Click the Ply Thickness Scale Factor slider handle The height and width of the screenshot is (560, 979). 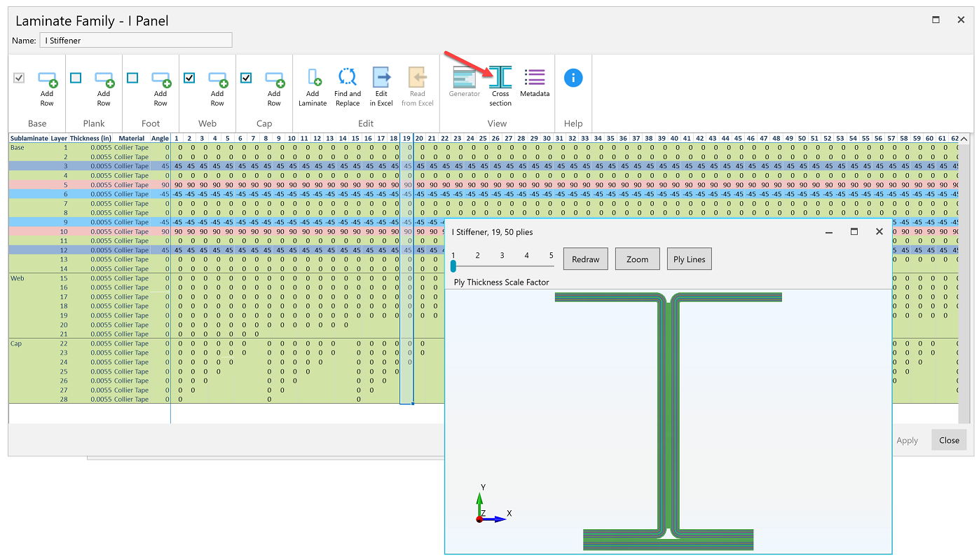[x=453, y=266]
